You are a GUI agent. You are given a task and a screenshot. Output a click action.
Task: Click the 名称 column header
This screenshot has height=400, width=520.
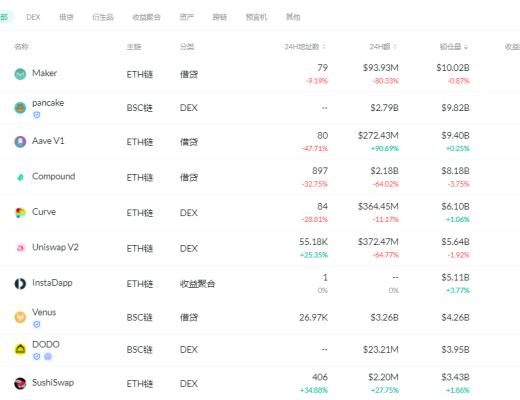click(x=21, y=47)
